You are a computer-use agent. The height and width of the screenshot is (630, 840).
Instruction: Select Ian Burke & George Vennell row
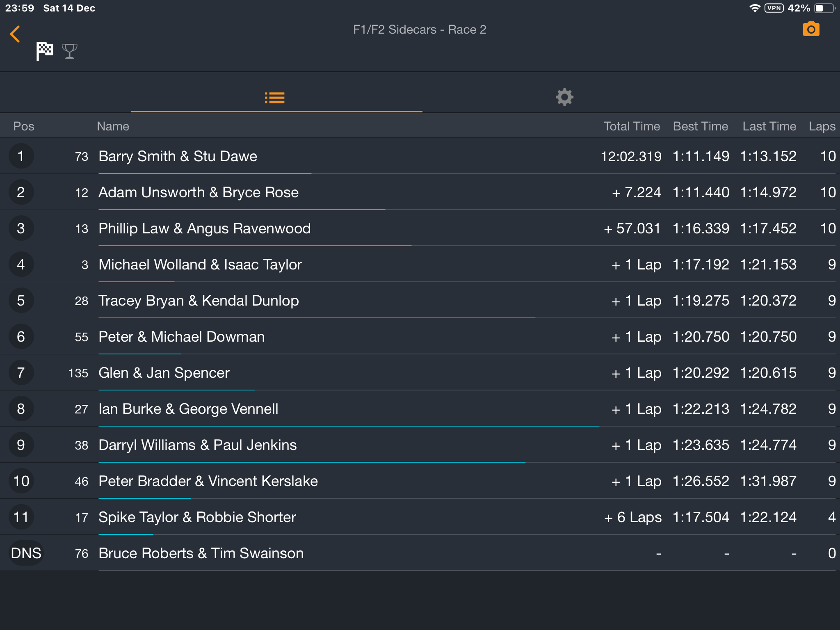coord(420,409)
